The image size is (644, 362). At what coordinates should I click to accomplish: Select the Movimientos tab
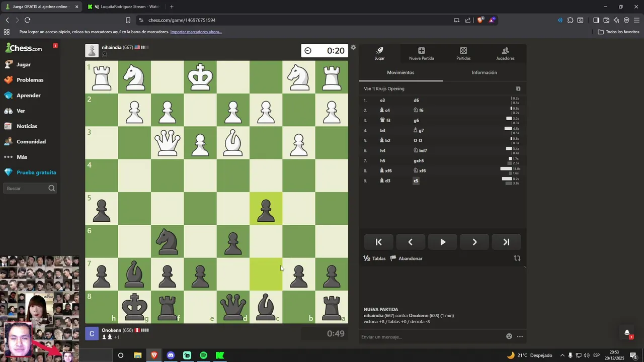pos(400,72)
